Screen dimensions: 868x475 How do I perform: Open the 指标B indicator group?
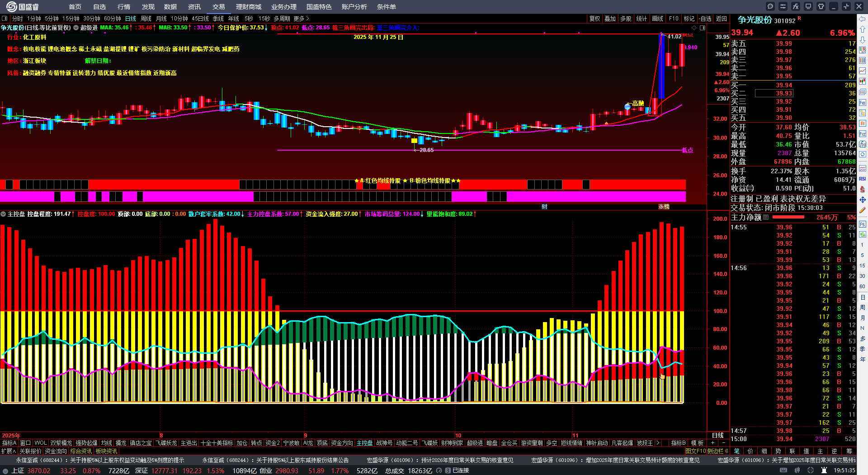pos(679,443)
